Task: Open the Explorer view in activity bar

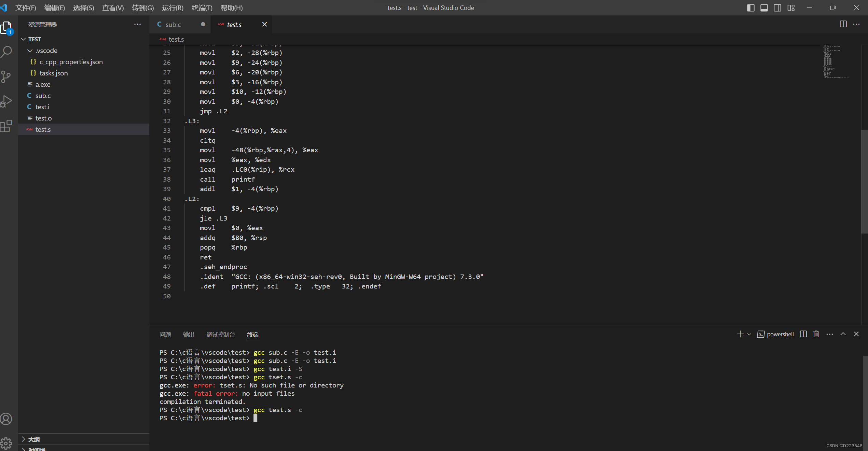Action: [6, 27]
